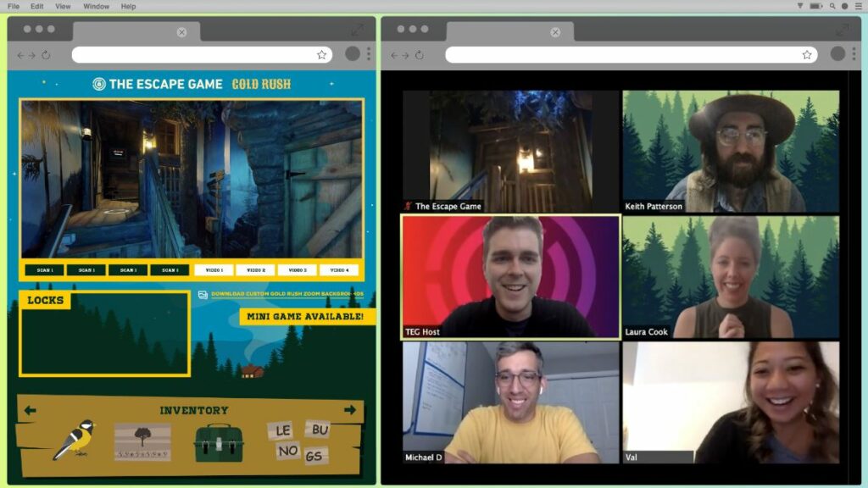
Task: Reload the Escape Game browser page
Action: [x=46, y=55]
